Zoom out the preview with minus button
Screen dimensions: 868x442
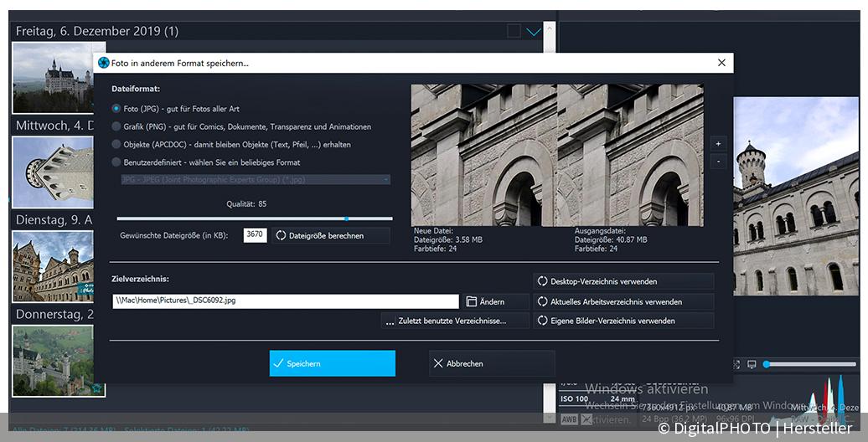coord(718,162)
